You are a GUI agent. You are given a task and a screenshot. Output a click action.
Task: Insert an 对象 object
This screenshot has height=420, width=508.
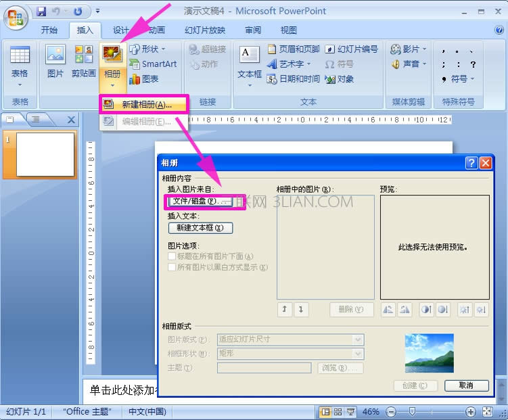coord(339,79)
